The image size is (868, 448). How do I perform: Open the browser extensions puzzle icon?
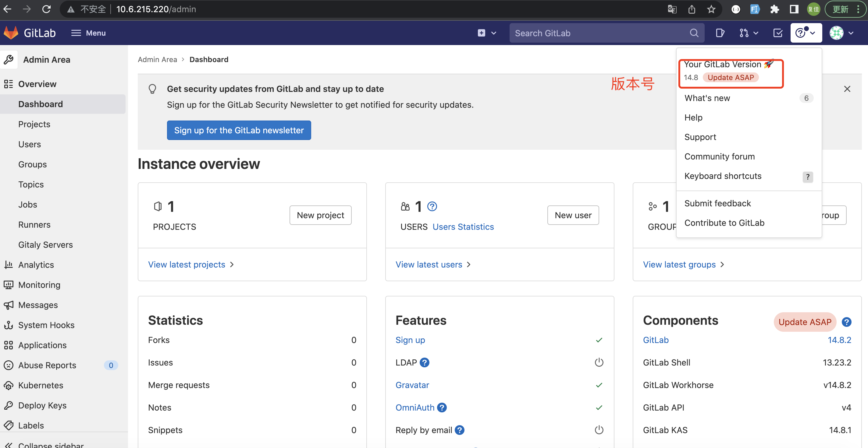click(x=774, y=9)
